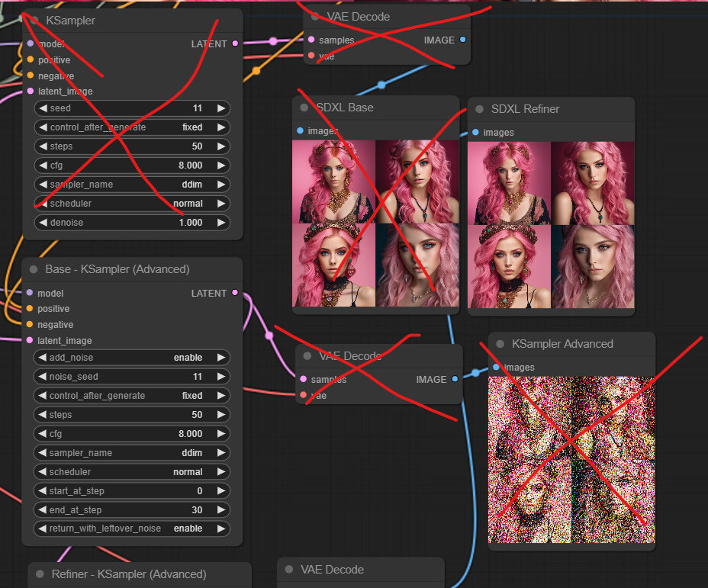Image resolution: width=708 pixels, height=588 pixels.
Task: Next option arrow on add_noise widget
Action: pos(220,358)
